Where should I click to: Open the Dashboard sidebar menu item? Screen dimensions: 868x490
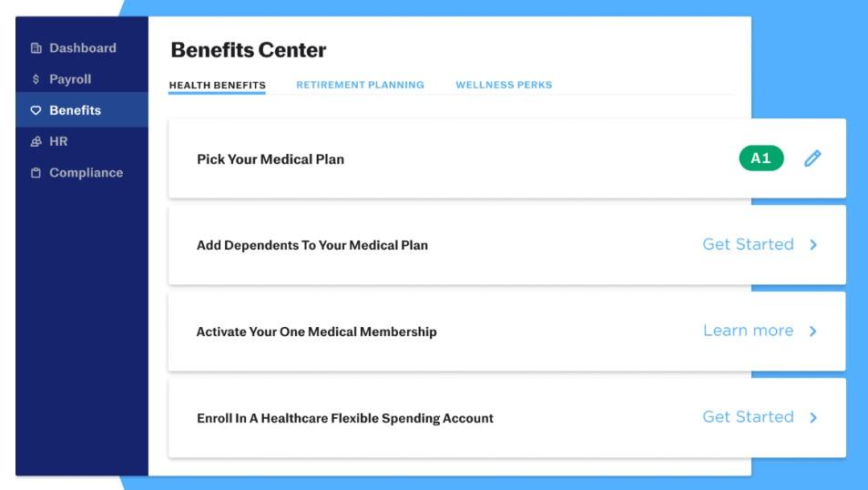[x=82, y=48]
